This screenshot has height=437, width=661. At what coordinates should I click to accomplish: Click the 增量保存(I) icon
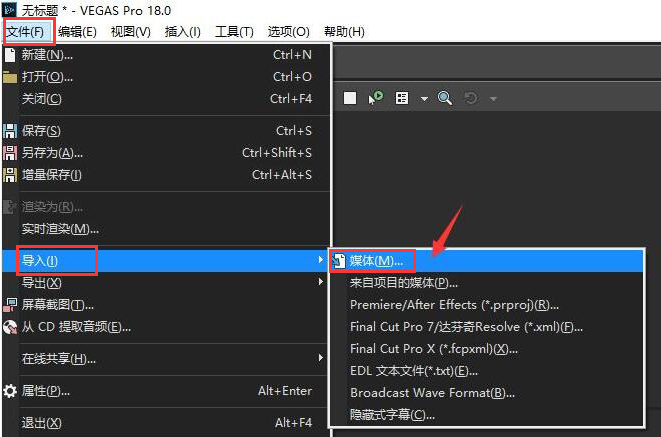(x=10, y=174)
